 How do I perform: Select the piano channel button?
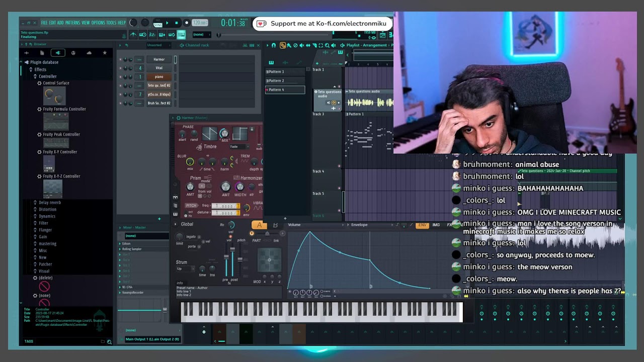point(159,77)
